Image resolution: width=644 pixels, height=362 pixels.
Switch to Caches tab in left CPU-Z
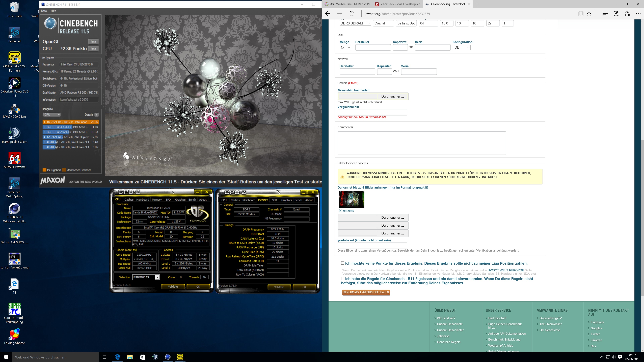[x=129, y=200]
